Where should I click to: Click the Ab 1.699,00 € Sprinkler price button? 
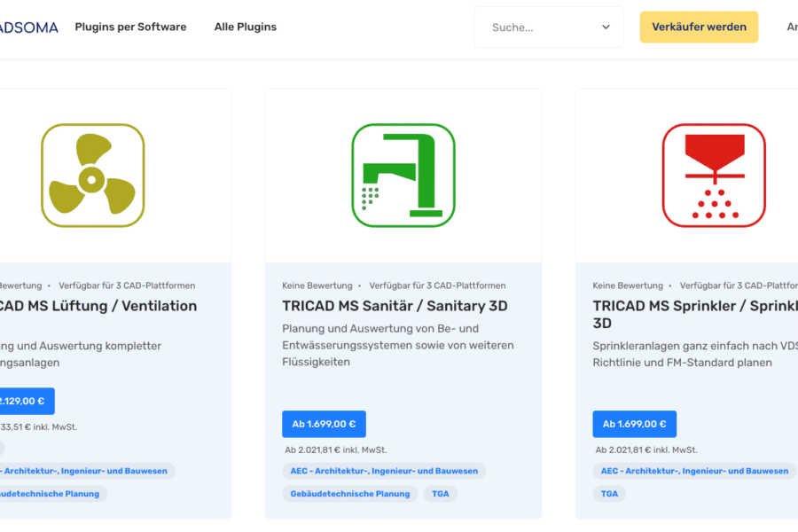pyautogui.click(x=634, y=424)
